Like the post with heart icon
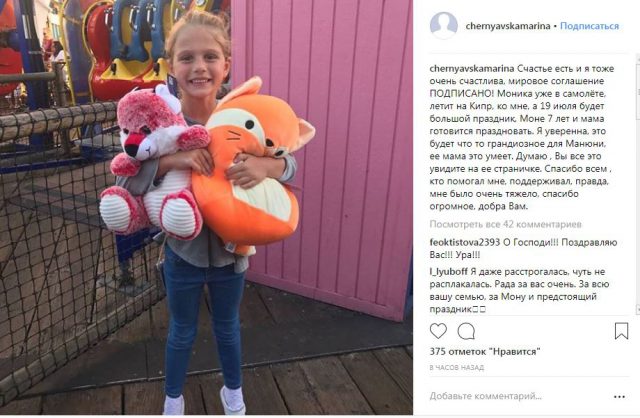The height and width of the screenshot is (418, 640). click(438, 331)
